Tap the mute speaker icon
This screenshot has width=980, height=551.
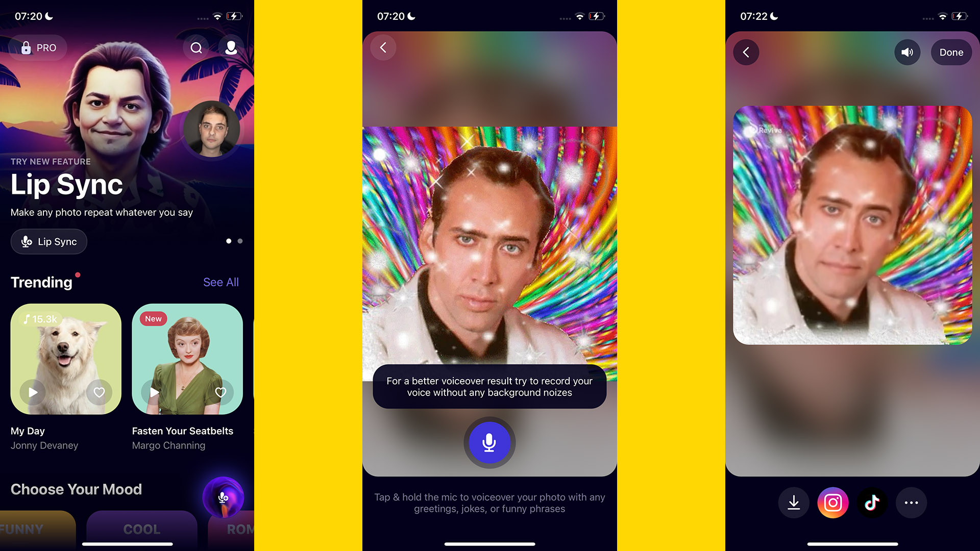point(908,52)
